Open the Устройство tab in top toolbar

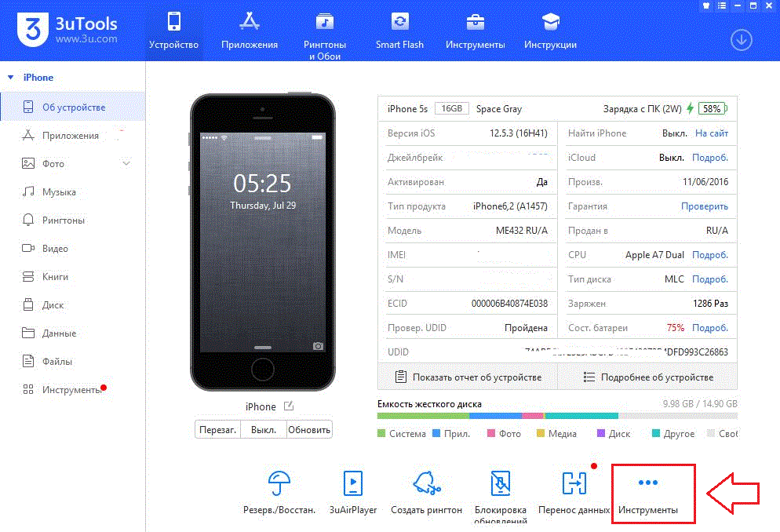point(173,31)
